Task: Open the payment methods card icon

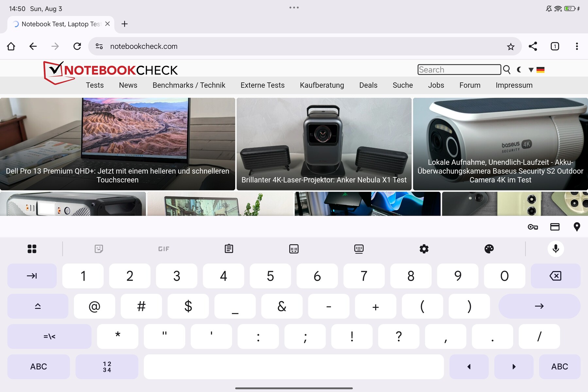Action: (x=555, y=227)
